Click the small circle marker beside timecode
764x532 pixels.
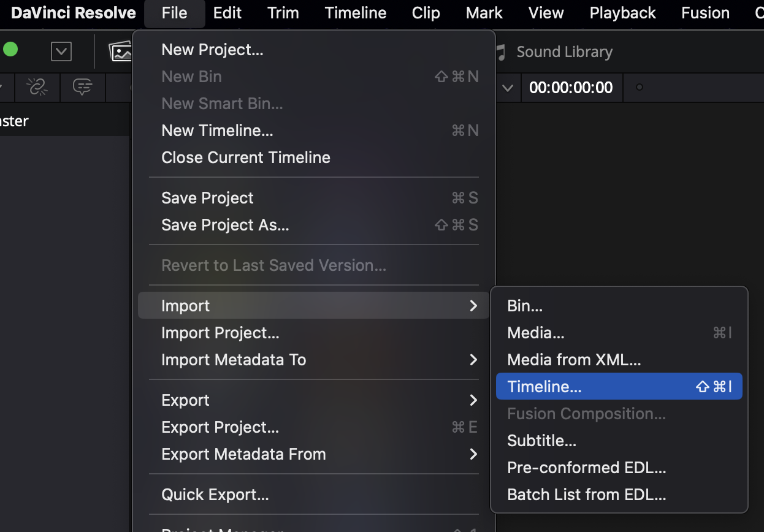click(x=640, y=88)
